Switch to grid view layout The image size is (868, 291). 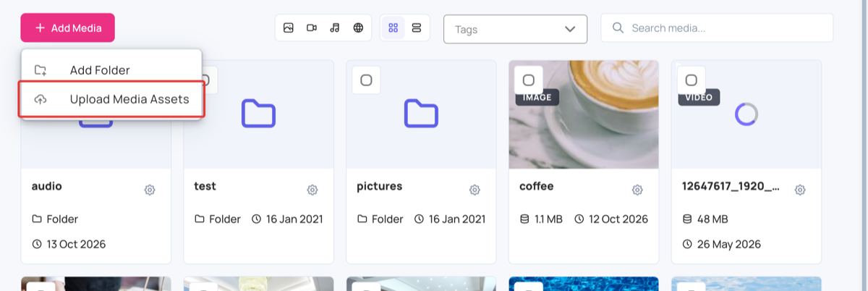[x=393, y=28]
